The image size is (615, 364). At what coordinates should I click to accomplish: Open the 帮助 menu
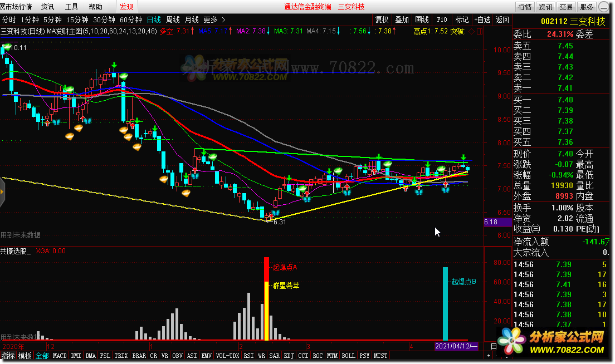tap(95, 7)
